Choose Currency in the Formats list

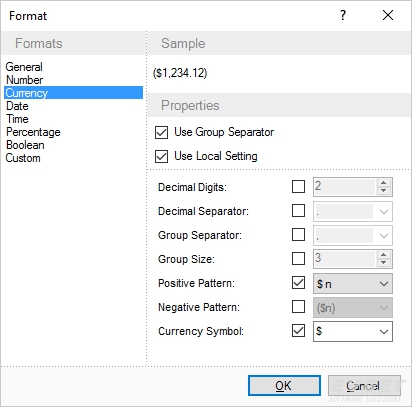74,93
